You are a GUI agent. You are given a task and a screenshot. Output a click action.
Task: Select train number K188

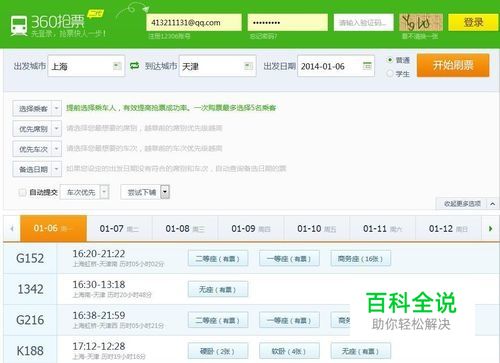(30, 351)
